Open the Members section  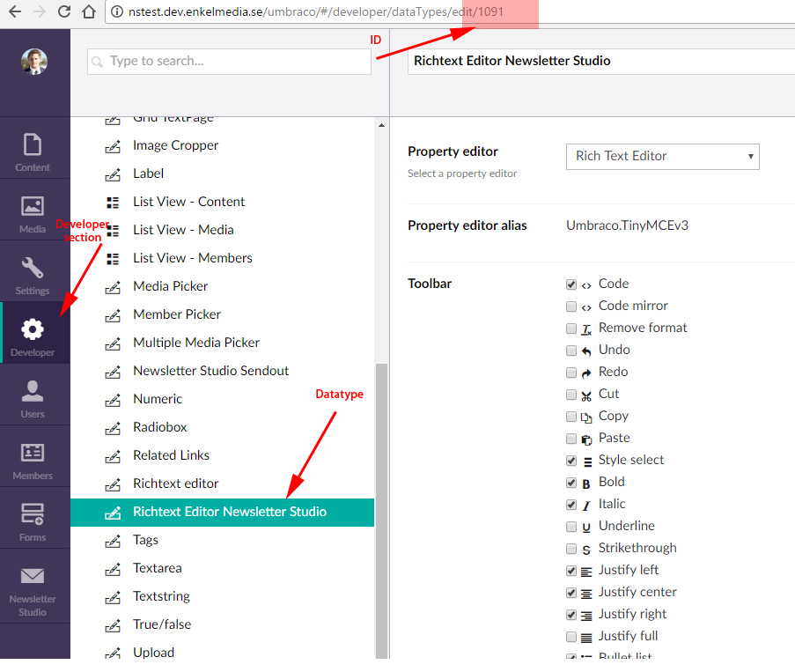(33, 460)
